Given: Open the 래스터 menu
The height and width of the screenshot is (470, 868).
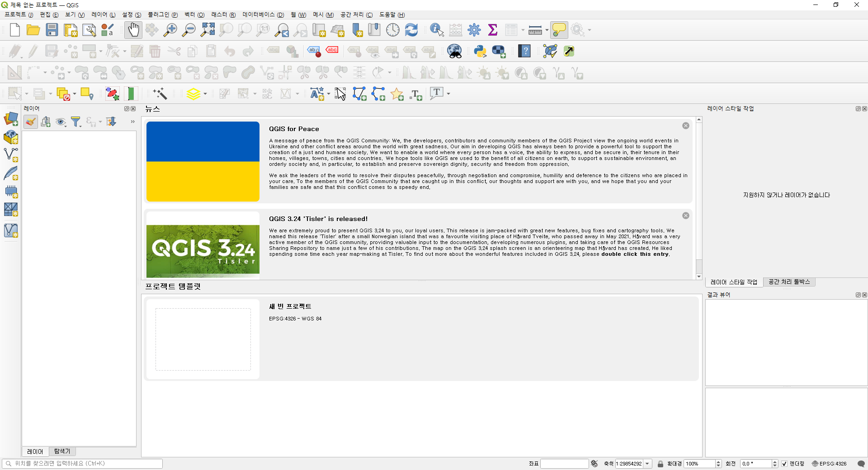Looking at the screenshot, I should pos(223,14).
